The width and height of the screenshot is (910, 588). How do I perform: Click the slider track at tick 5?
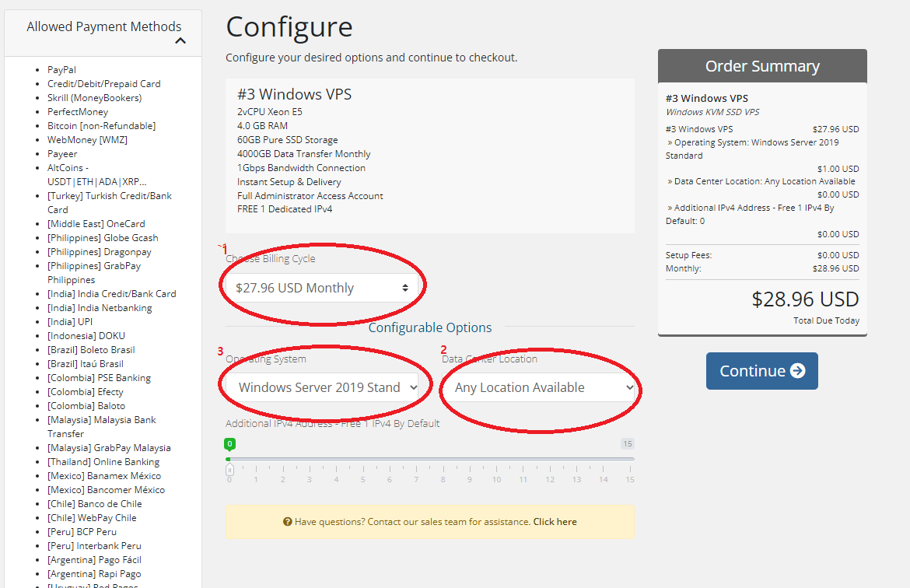pyautogui.click(x=362, y=459)
